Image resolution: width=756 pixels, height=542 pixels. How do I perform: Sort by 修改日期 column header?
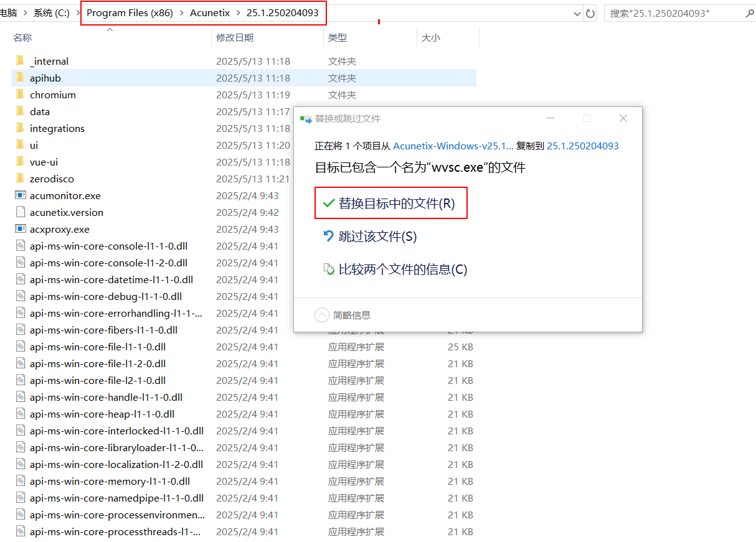tap(235, 37)
